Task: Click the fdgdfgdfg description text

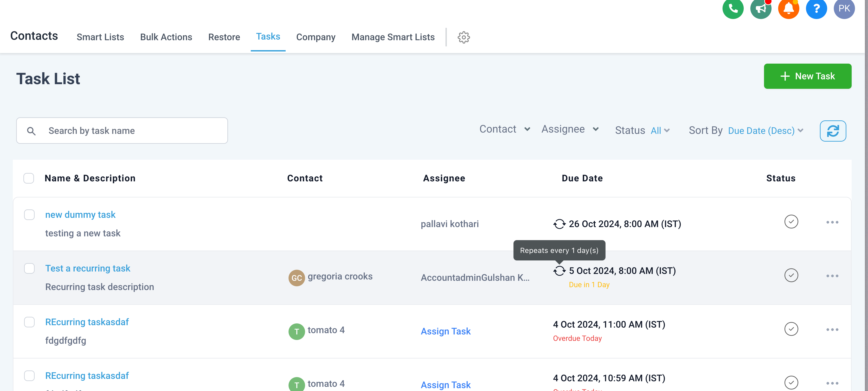Action: coord(65,341)
